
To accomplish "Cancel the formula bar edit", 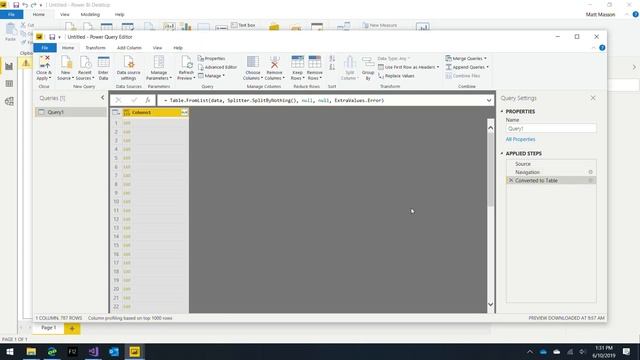I will click(118, 100).
